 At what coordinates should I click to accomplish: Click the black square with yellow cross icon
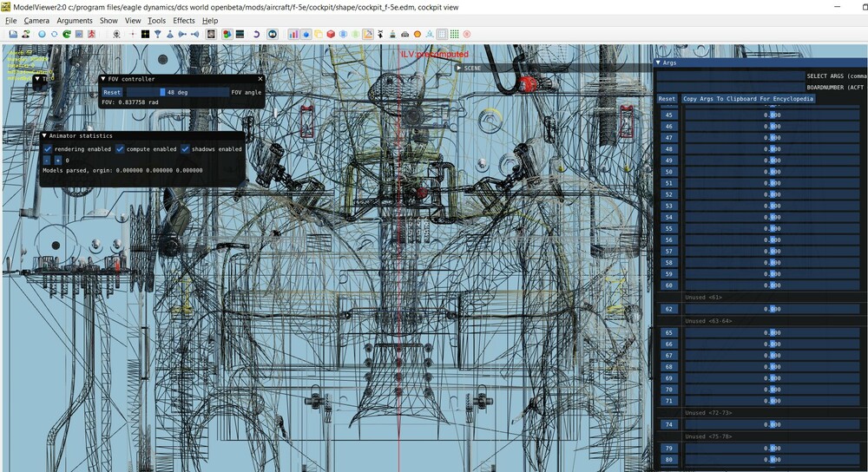[145, 34]
